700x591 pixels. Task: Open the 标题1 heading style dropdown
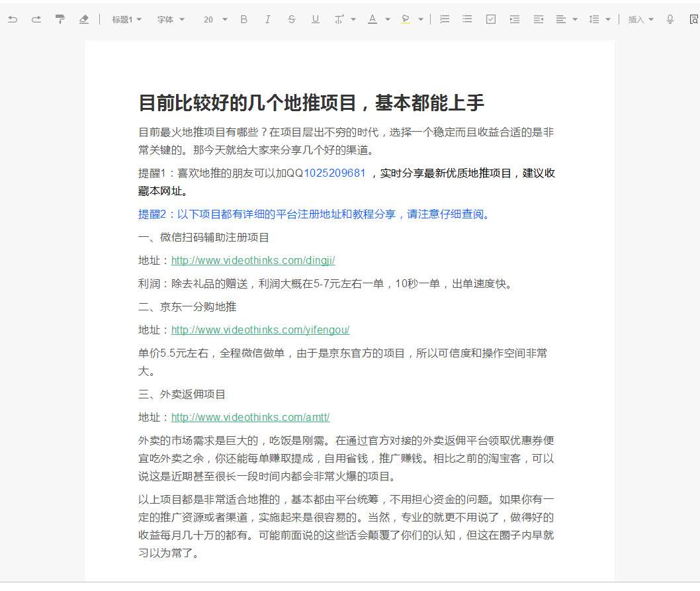[127, 20]
